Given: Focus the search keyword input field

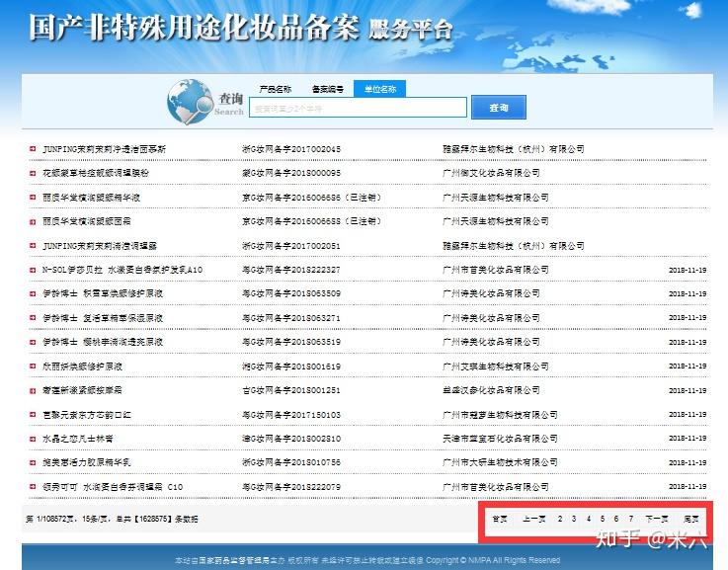Looking at the screenshot, I should tap(358, 108).
